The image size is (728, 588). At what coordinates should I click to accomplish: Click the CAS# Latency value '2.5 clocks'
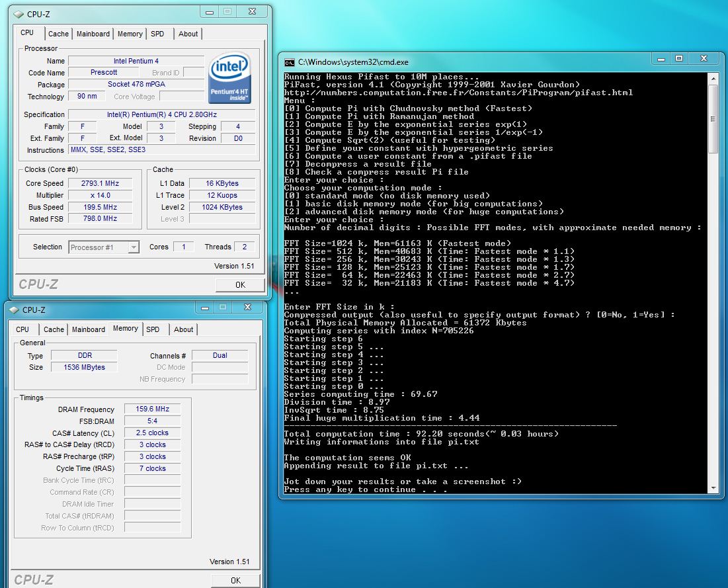152,433
